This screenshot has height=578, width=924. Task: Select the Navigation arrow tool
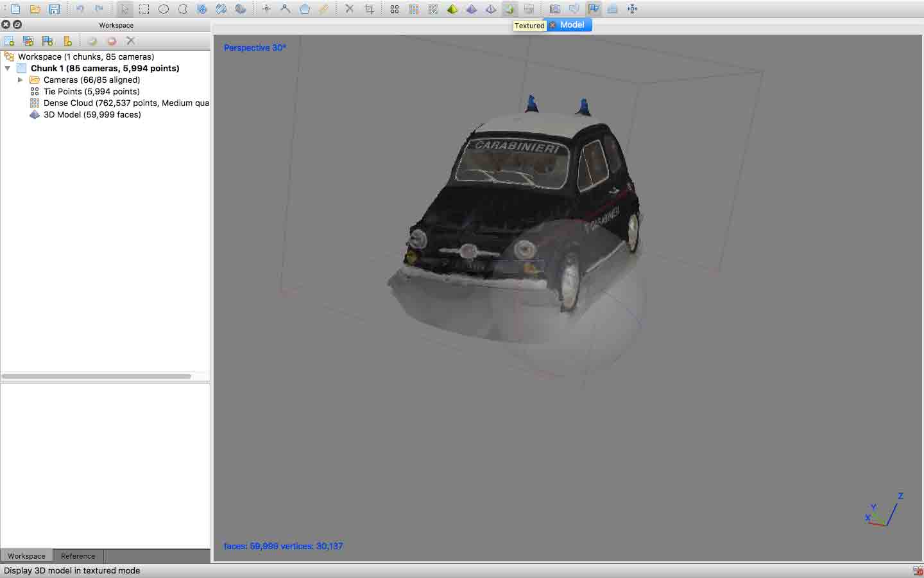(x=125, y=9)
